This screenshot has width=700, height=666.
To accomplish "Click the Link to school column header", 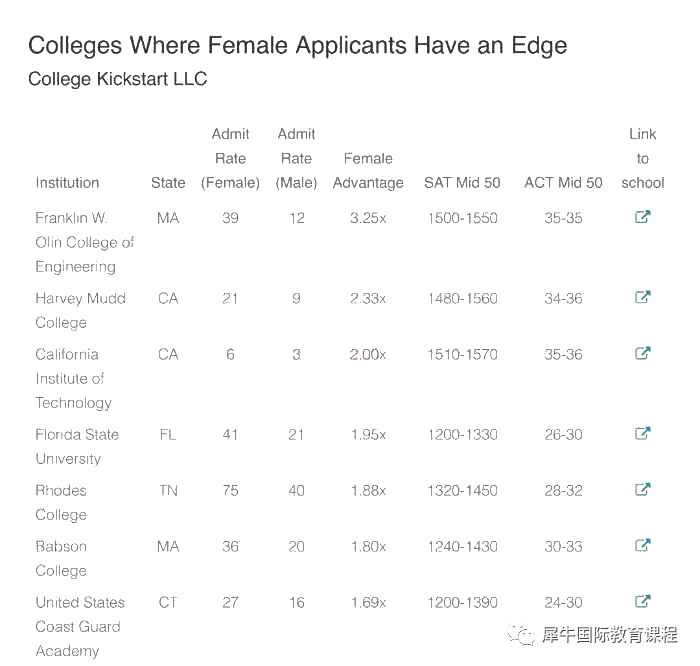I will tap(643, 158).
